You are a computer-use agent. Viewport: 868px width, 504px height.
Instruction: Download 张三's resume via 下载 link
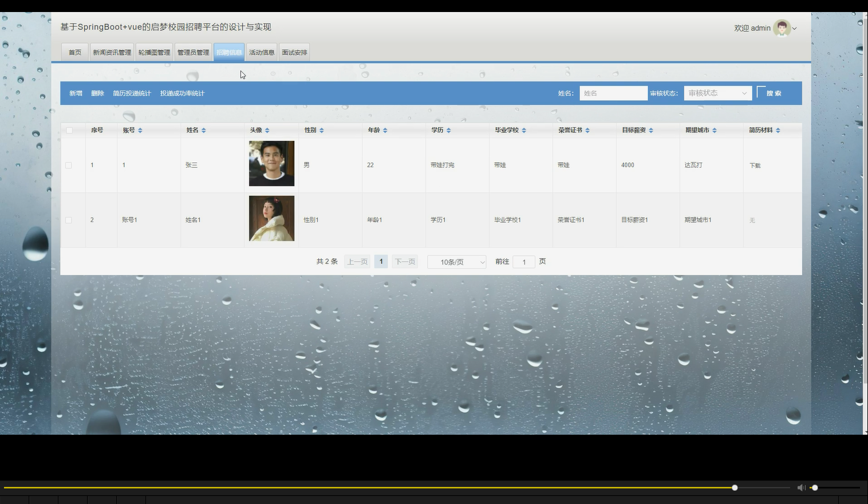(x=755, y=166)
